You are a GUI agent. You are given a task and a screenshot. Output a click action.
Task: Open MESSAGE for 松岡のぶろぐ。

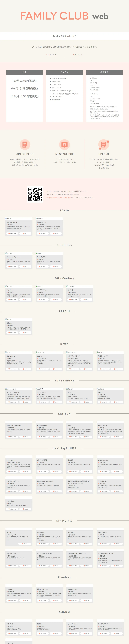point(43,233)
